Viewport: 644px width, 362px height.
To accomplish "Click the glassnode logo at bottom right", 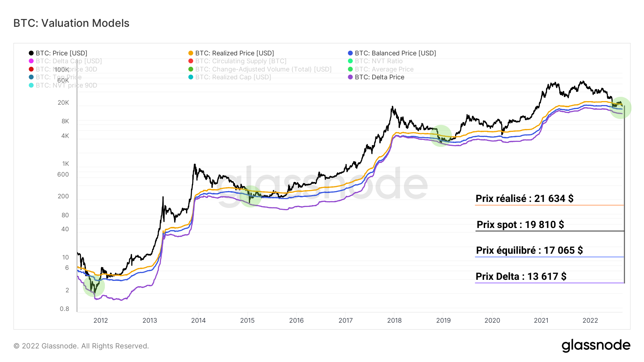I will [x=596, y=346].
